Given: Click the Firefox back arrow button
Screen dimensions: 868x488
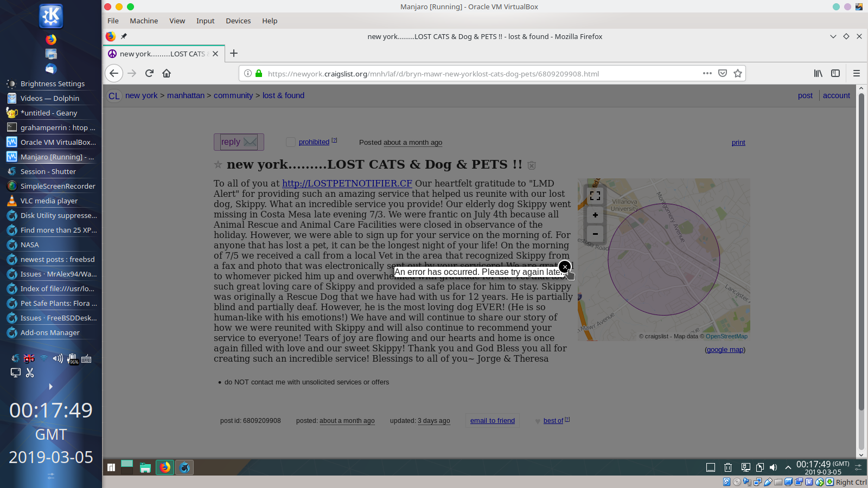Looking at the screenshot, I should click(113, 73).
